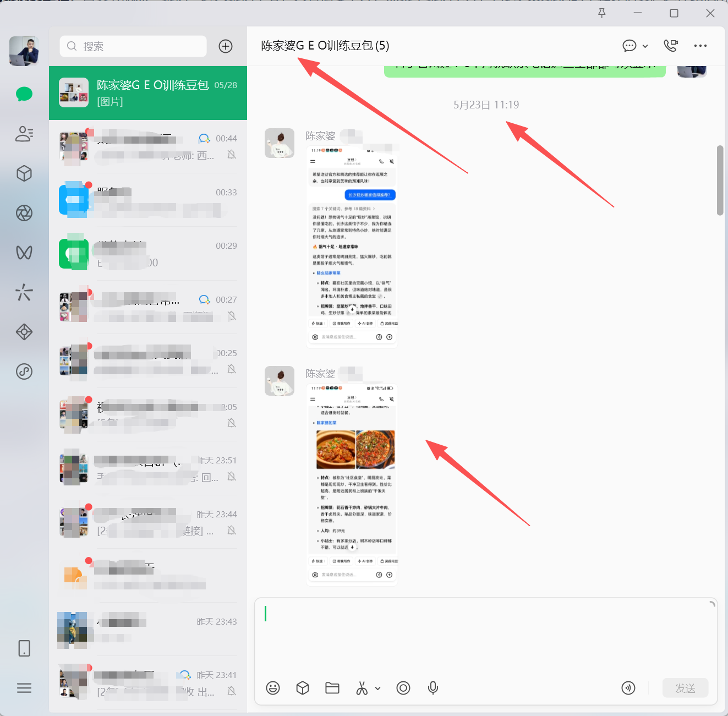Click the voice message icon near Send
The width and height of the screenshot is (728, 716).
628,688
